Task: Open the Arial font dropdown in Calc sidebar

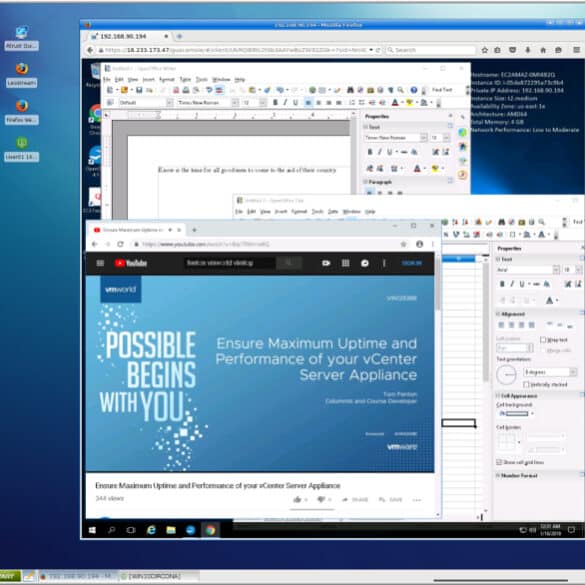Action: click(x=556, y=269)
